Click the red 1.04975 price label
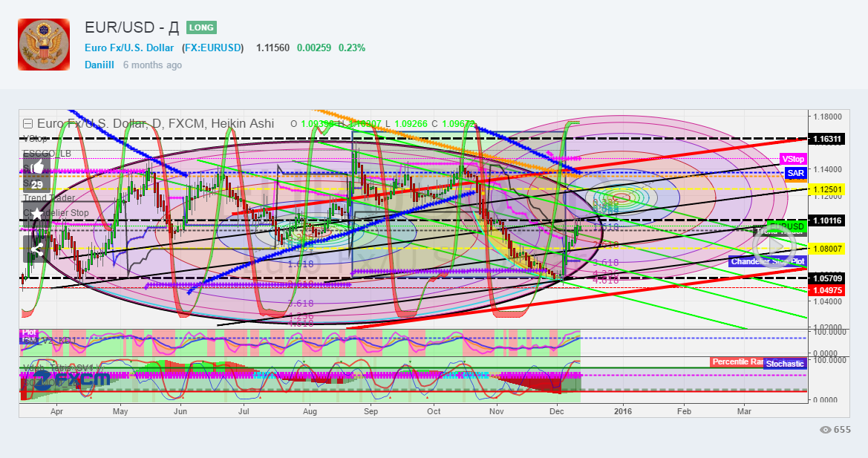 [826, 289]
